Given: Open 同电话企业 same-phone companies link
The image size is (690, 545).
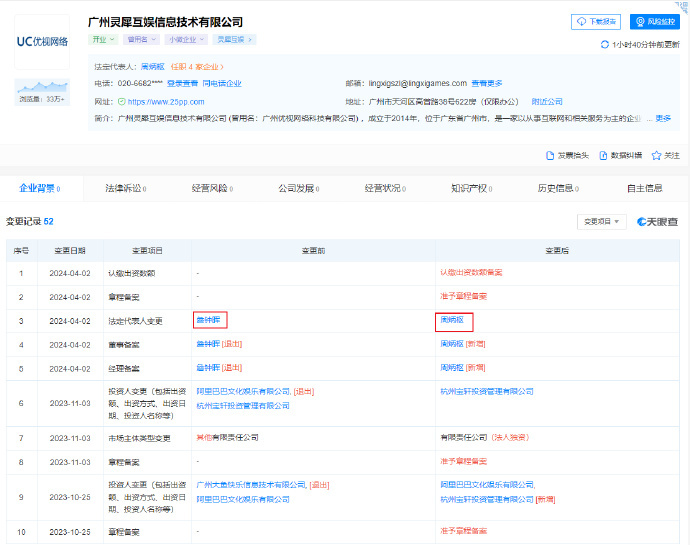Looking at the screenshot, I should (x=222, y=83).
